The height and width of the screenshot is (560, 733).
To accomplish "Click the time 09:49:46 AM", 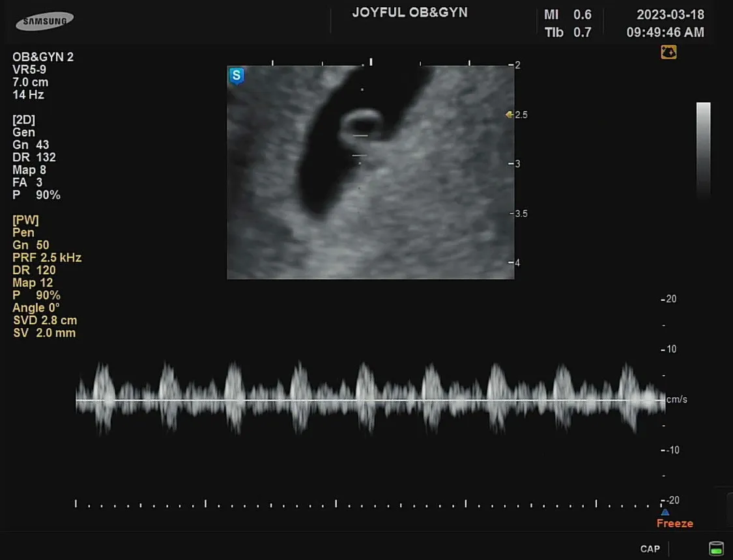I will point(665,32).
